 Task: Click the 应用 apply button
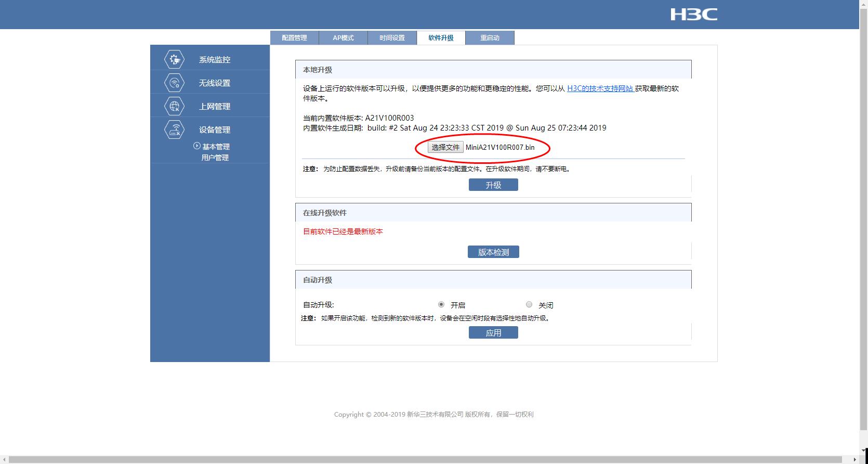tap(493, 332)
